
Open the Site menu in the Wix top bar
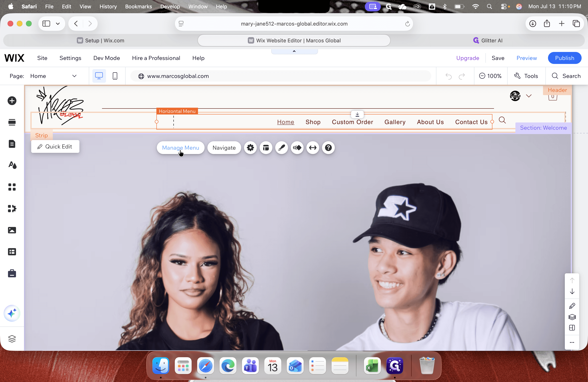tap(42, 58)
